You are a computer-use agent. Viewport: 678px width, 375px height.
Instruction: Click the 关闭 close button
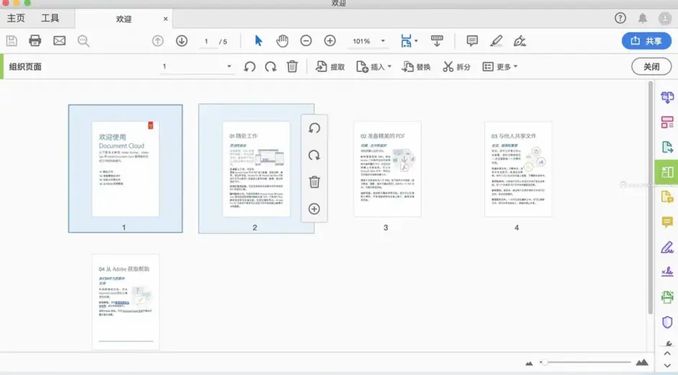tap(652, 67)
